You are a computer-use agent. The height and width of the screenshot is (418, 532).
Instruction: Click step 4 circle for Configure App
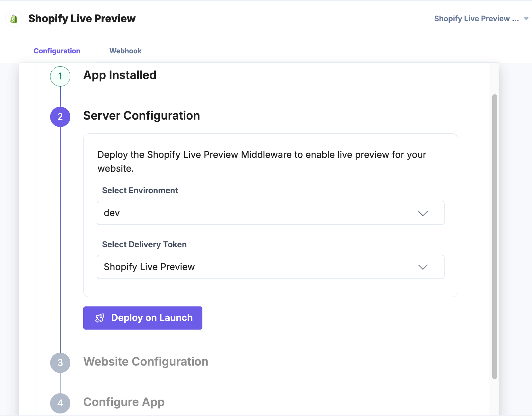click(x=60, y=403)
